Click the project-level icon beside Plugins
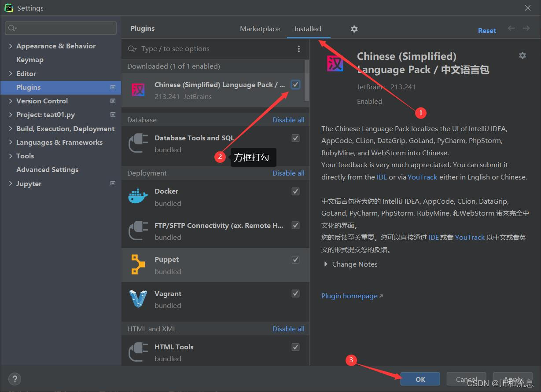Image resolution: width=541 pixels, height=392 pixels. point(113,87)
